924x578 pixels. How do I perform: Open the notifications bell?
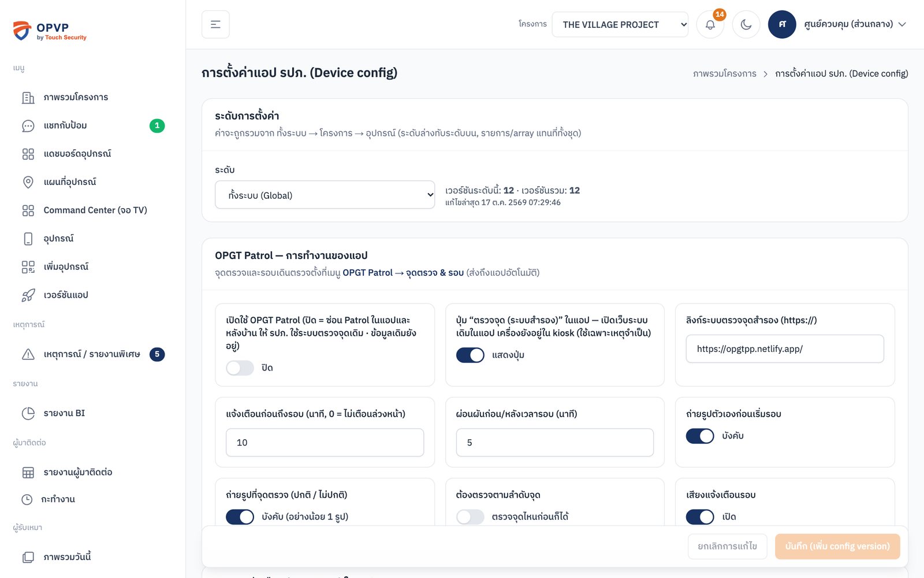tap(710, 24)
